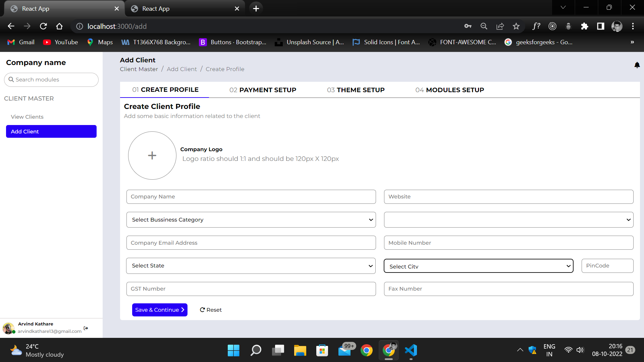Click the Chrome profile avatar icon
The width and height of the screenshot is (644, 362).
point(616,26)
